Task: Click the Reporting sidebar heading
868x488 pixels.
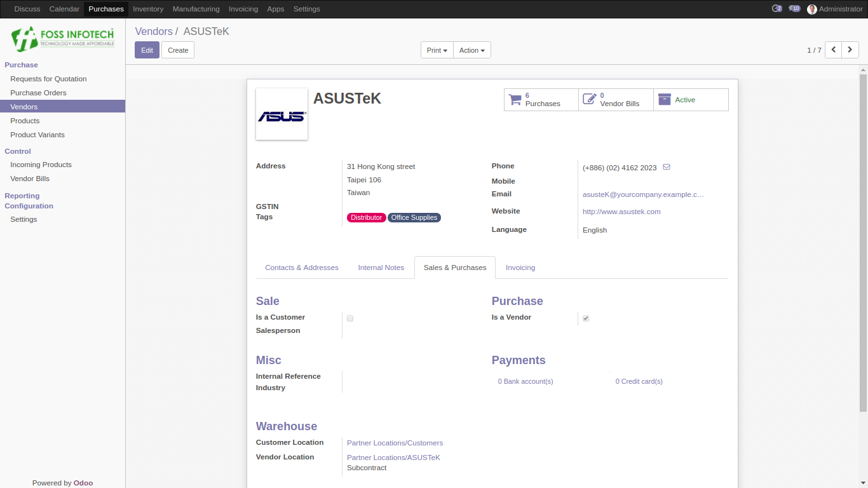Action: (22, 196)
